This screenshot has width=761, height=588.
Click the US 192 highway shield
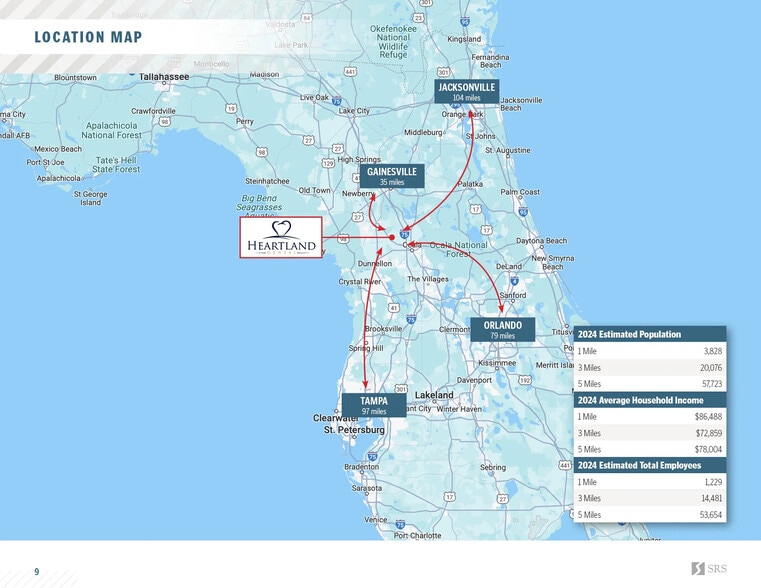point(525,380)
